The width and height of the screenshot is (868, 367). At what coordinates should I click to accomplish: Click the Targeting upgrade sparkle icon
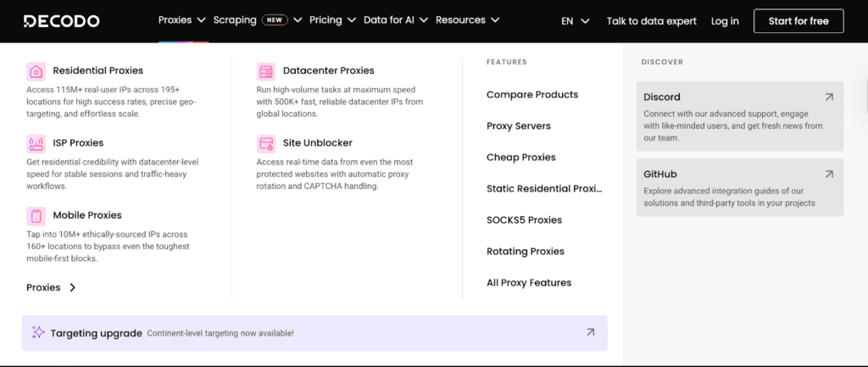pos(38,333)
